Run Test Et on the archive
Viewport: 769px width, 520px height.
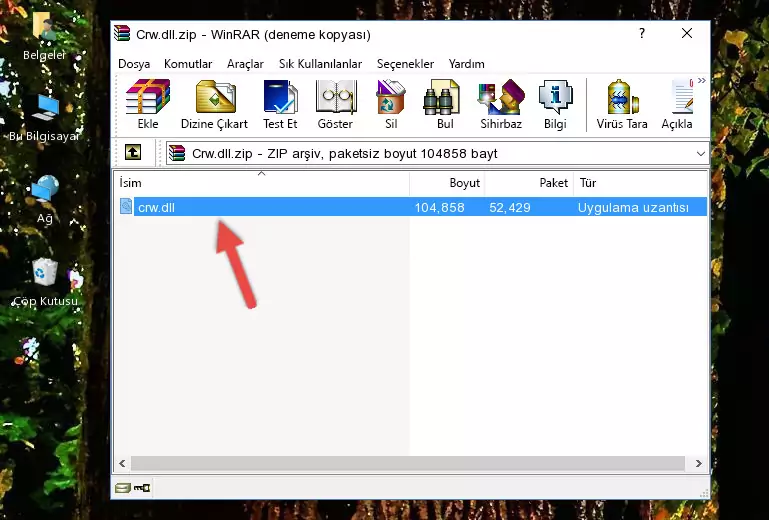pos(280,104)
